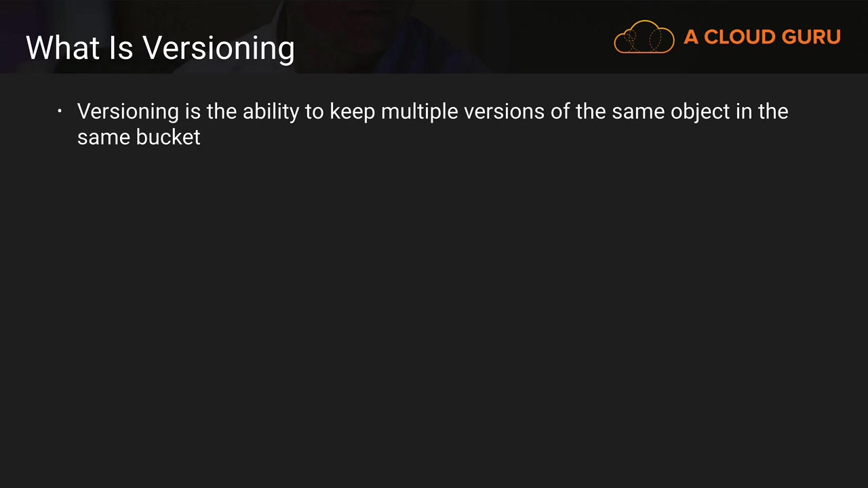Screen dimensions: 868x488
Task: Click "Versioning" in the slide title
Action: click(x=218, y=49)
